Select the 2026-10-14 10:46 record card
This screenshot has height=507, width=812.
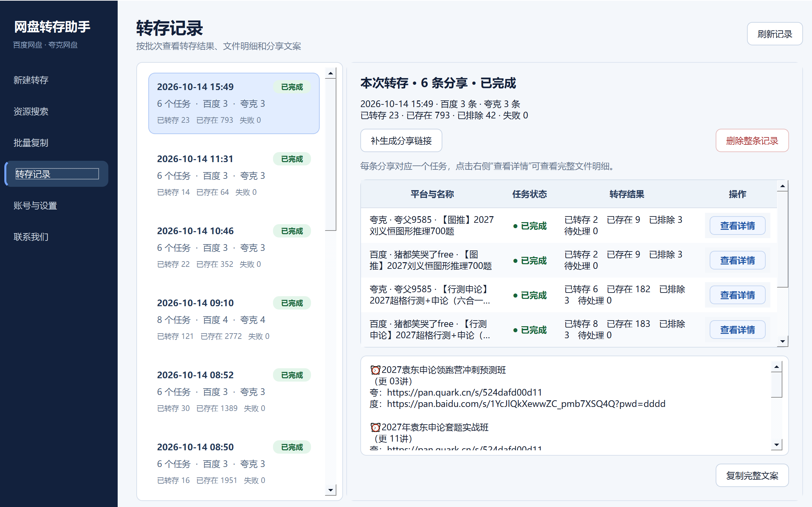234,247
